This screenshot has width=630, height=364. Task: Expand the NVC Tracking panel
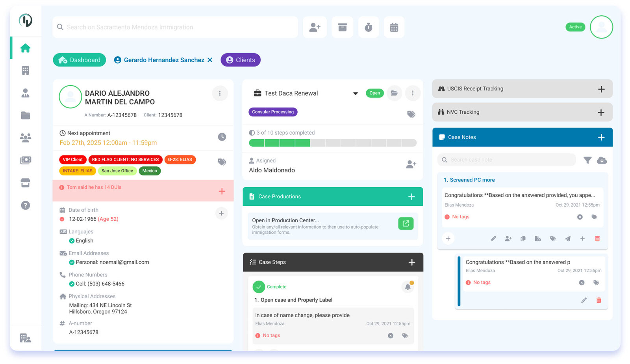[601, 113]
